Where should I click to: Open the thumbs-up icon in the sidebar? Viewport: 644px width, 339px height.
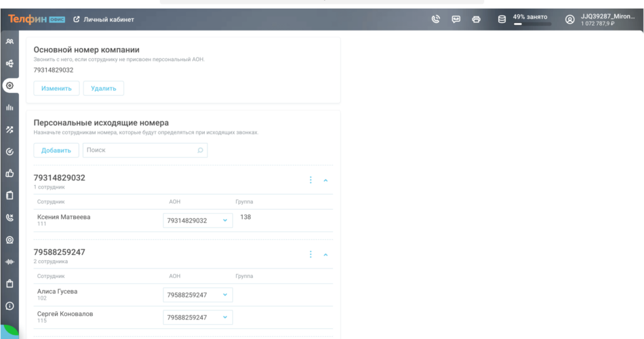9,174
